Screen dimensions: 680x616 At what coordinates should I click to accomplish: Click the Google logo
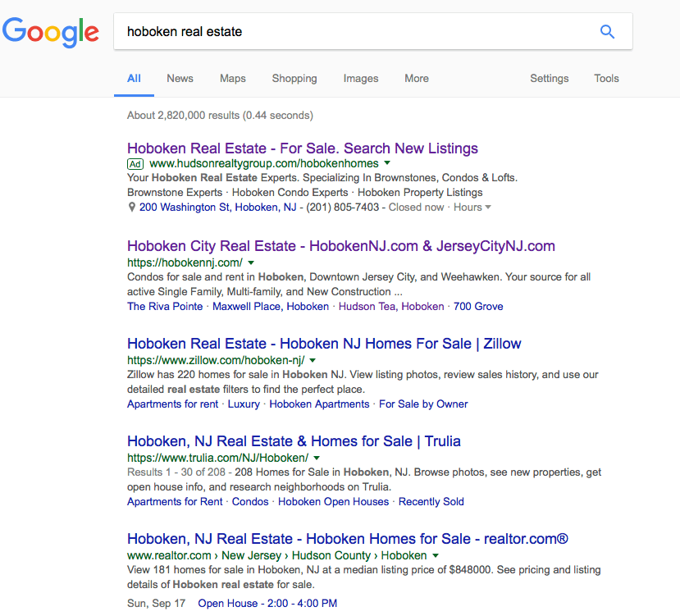coord(51,33)
